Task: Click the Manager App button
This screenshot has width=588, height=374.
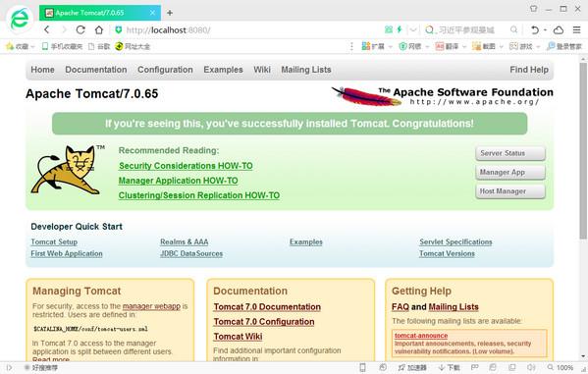Action: click(510, 173)
